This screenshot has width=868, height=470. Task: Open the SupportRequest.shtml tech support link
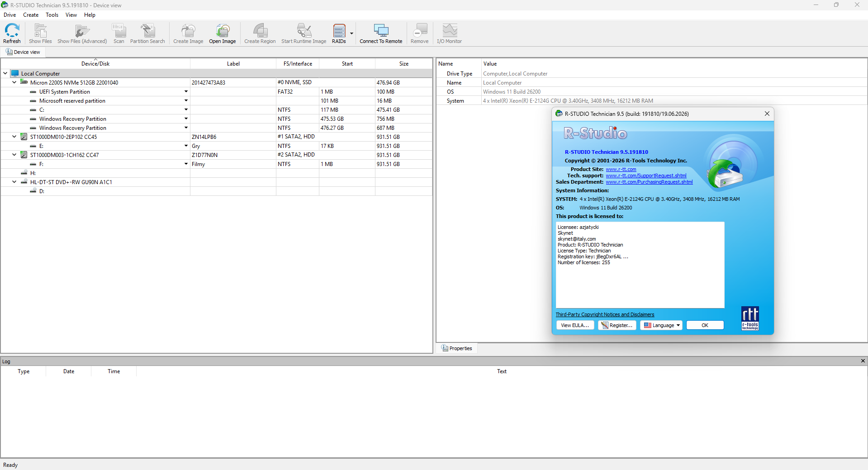click(x=646, y=176)
